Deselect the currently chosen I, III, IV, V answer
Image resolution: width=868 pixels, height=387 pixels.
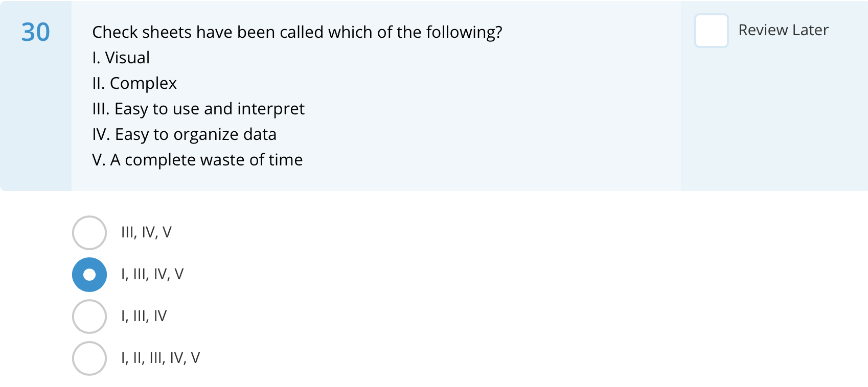[89, 274]
